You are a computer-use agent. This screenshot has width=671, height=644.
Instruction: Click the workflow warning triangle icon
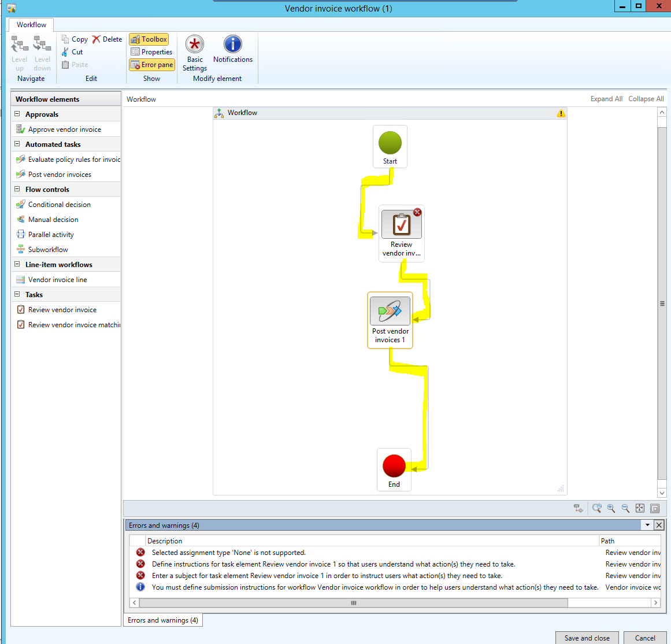(561, 113)
